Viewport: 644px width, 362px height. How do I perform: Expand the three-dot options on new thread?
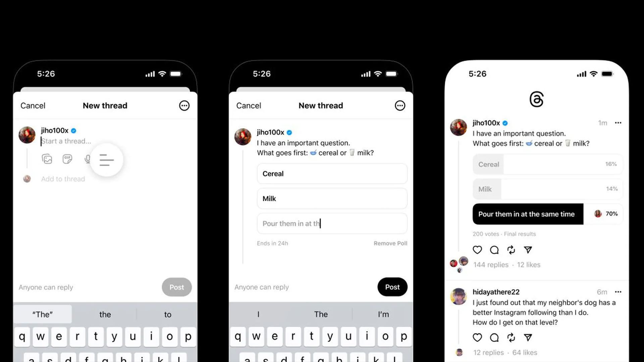pyautogui.click(x=184, y=105)
